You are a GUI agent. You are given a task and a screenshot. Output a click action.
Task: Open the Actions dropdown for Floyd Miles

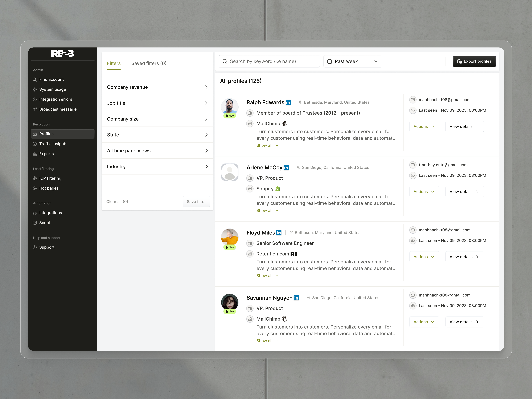424,257
